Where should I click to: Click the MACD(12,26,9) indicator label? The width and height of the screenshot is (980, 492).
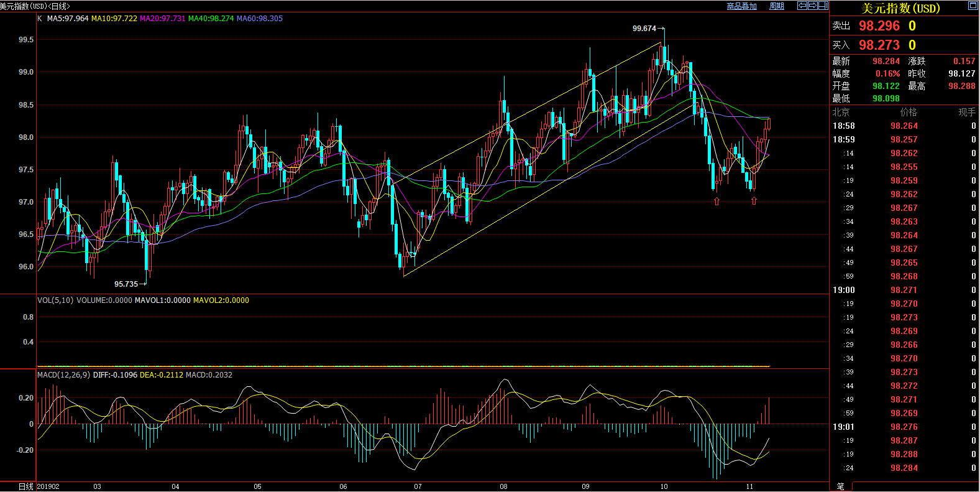click(x=64, y=375)
